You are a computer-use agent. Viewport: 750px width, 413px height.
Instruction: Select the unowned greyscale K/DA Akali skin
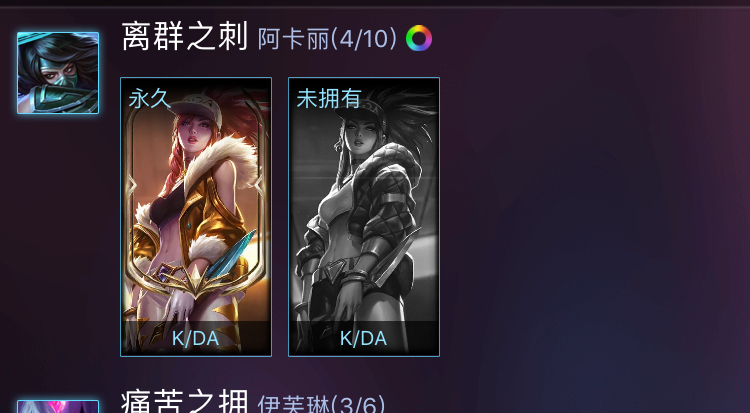click(x=364, y=217)
